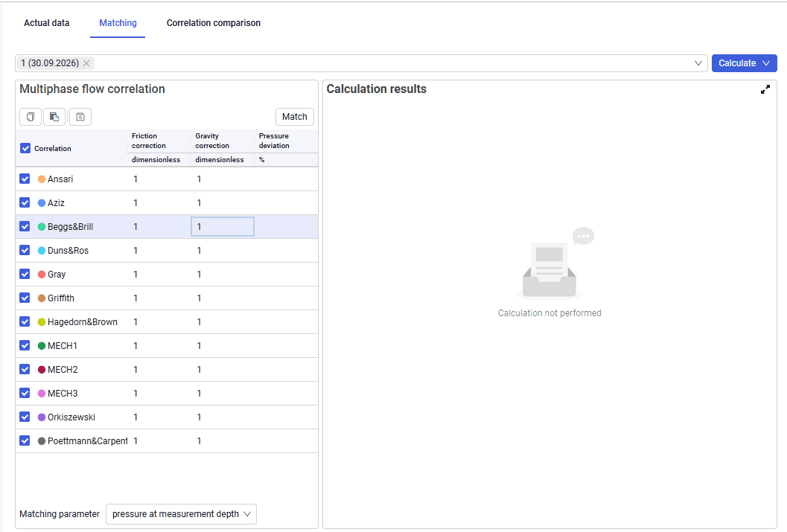This screenshot has height=532, width=787.
Task: Select the Orkiszewski row name
Action: pyautogui.click(x=71, y=417)
